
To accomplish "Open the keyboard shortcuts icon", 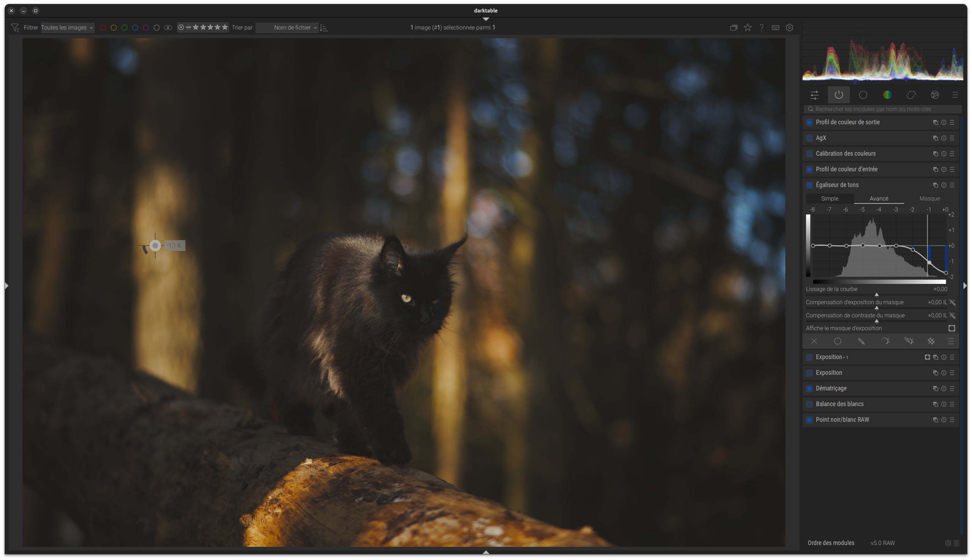I will [775, 28].
